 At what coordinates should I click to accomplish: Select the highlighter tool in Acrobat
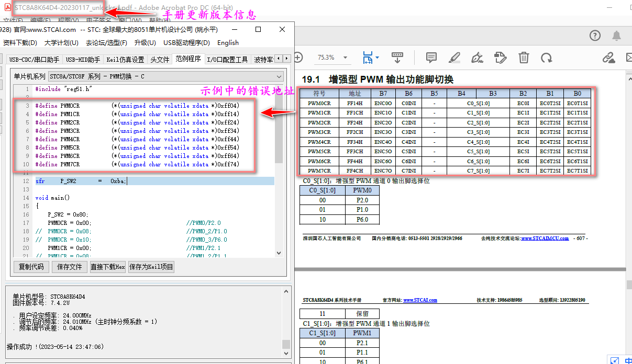[454, 58]
